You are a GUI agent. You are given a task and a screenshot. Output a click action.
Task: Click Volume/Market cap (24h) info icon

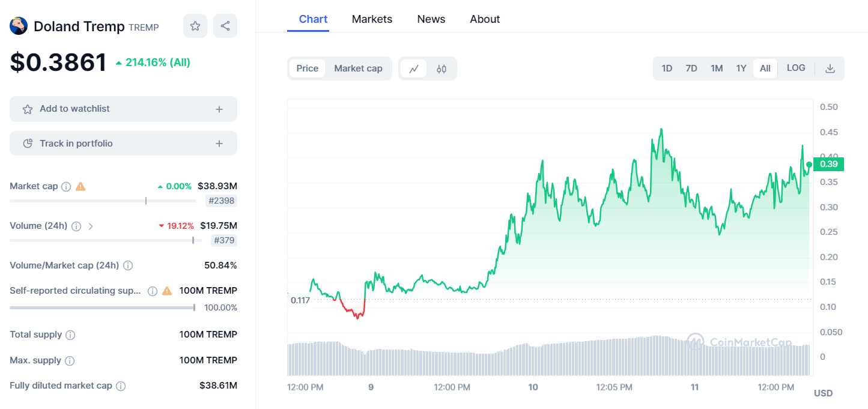coord(128,265)
